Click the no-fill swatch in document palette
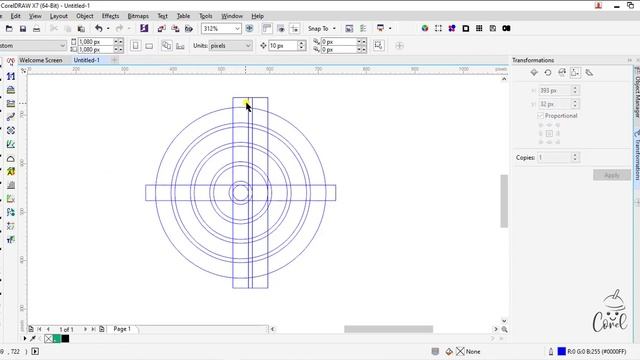 [x=49, y=338]
